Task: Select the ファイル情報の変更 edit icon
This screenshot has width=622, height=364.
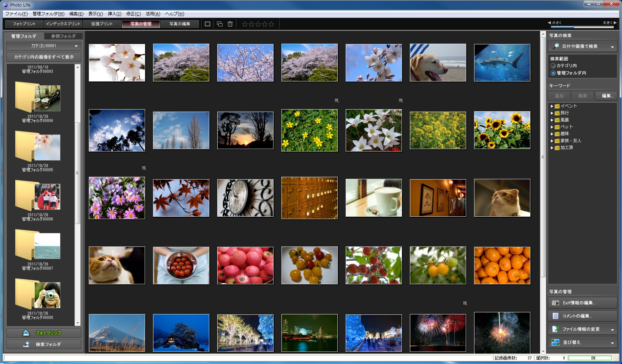Action: [x=555, y=329]
